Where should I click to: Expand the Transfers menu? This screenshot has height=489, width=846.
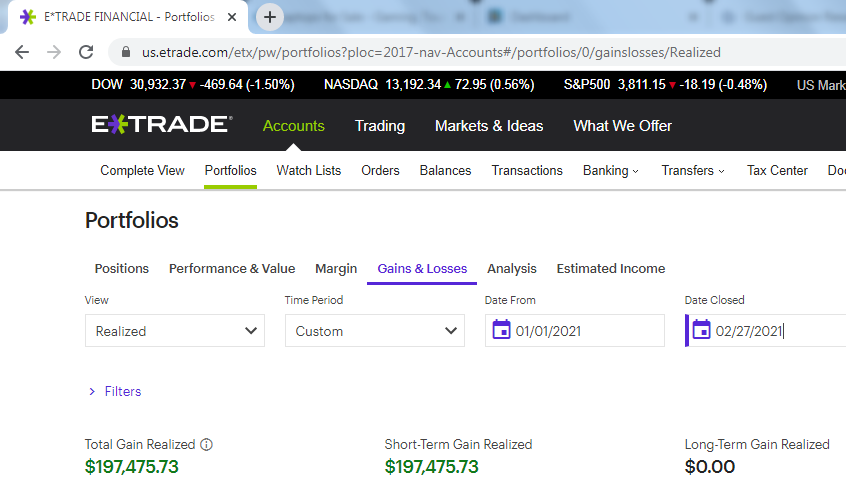click(693, 171)
